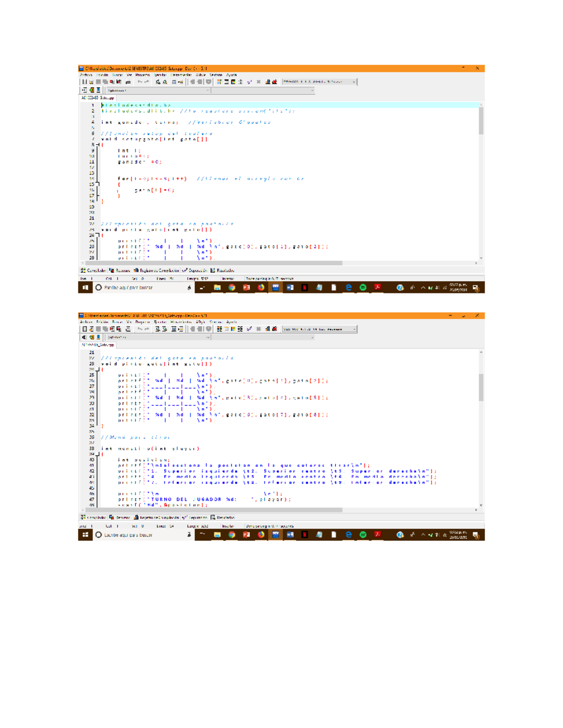Open the Ejecutar menu in the top window
The width and height of the screenshot is (563, 728).
pyautogui.click(x=160, y=75)
